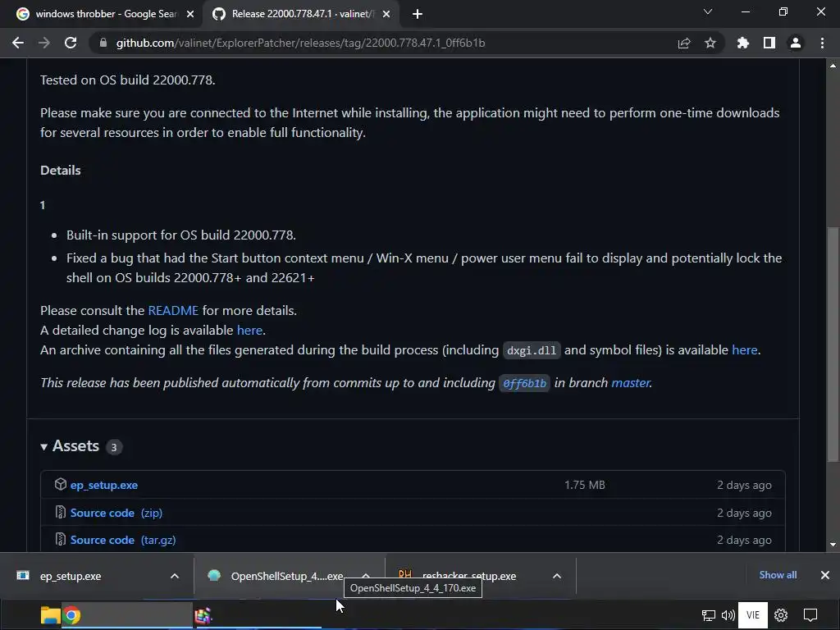Collapse the Assets section

click(x=71, y=446)
